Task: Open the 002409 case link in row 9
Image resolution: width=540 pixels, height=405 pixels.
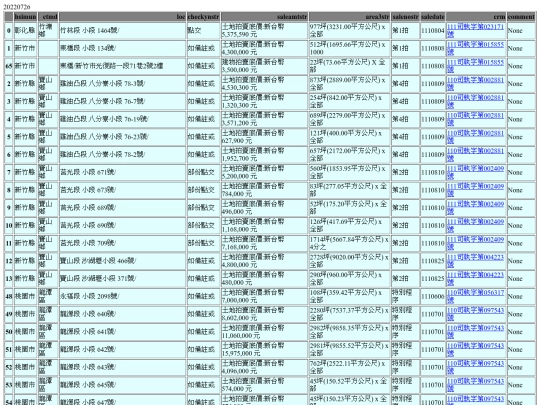Action: coord(475,208)
